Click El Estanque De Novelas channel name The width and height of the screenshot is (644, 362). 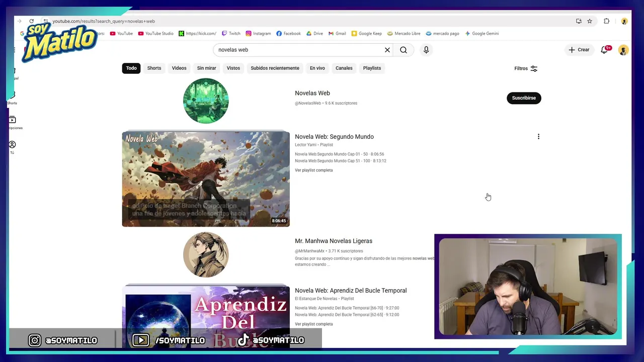pyautogui.click(x=316, y=299)
